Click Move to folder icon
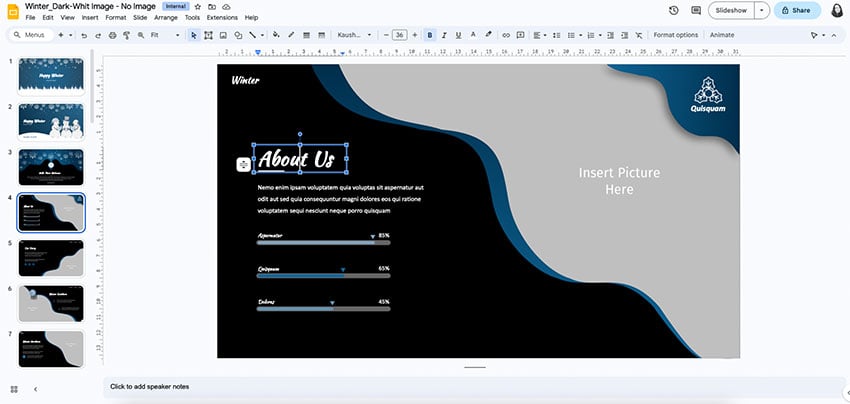This screenshot has height=404, width=850. (212, 7)
